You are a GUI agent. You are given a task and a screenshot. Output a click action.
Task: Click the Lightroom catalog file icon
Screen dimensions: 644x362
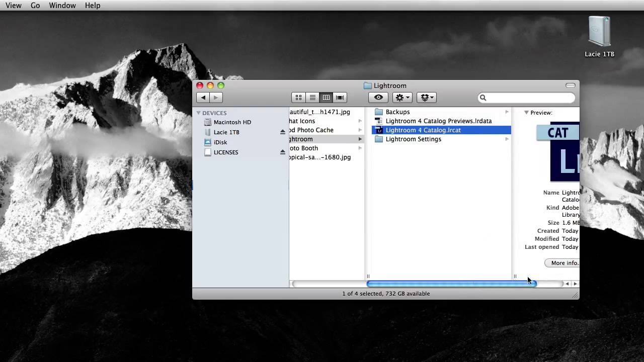[x=379, y=130]
